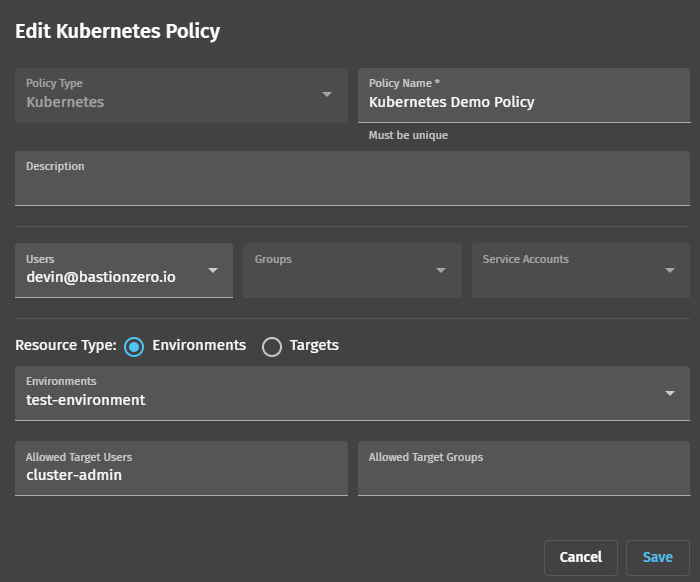
Task: Focus the Policy Name input field
Action: (x=524, y=96)
